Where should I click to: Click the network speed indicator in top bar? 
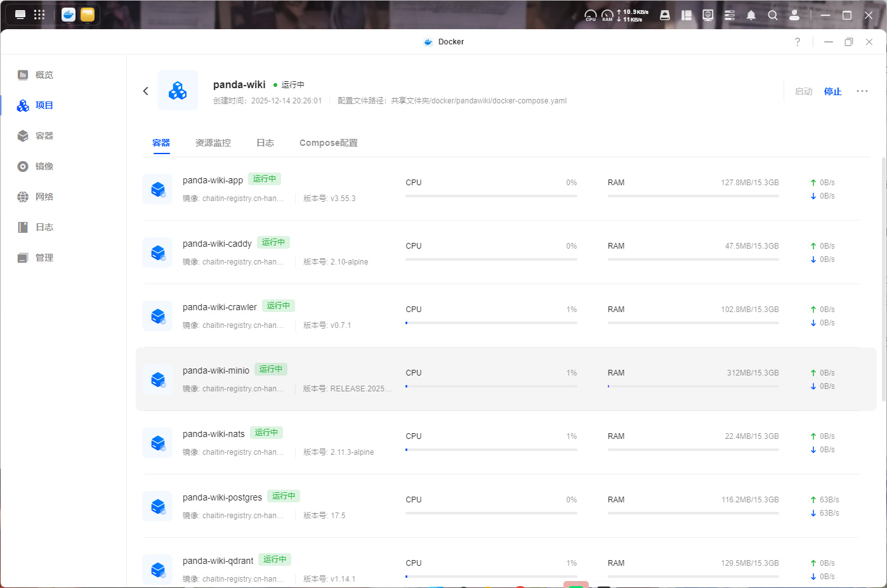pyautogui.click(x=633, y=15)
